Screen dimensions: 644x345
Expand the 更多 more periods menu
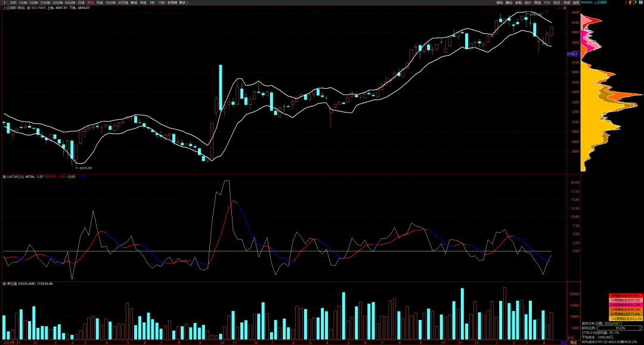pos(182,2)
